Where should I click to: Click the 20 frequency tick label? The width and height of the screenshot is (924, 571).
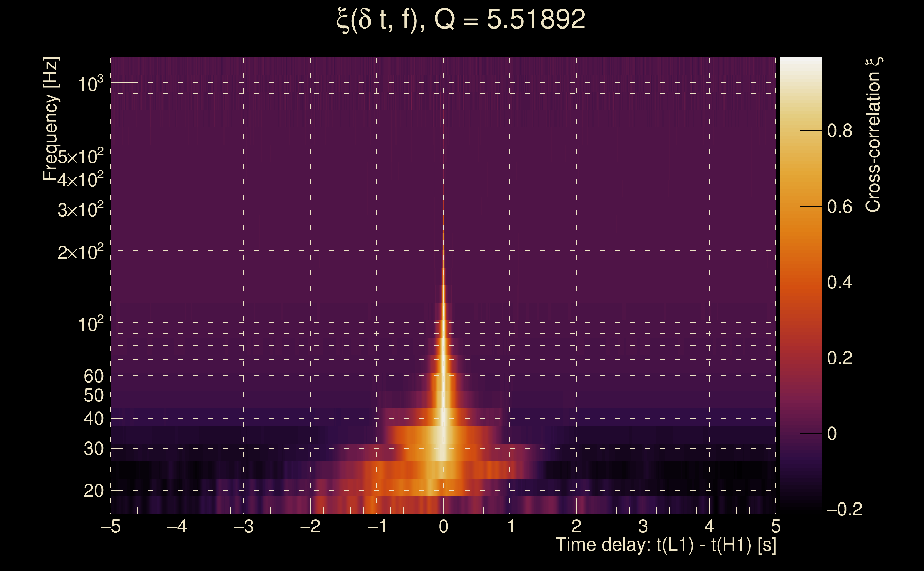[x=93, y=491]
